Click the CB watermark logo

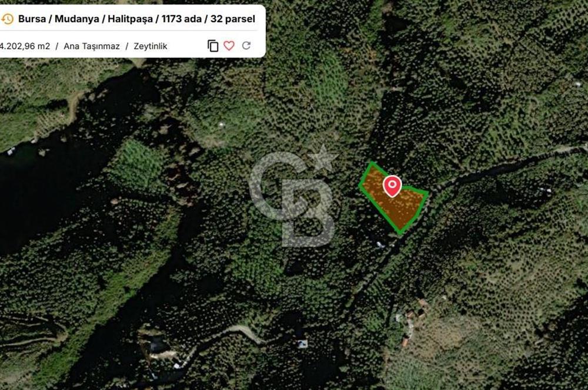pyautogui.click(x=292, y=199)
